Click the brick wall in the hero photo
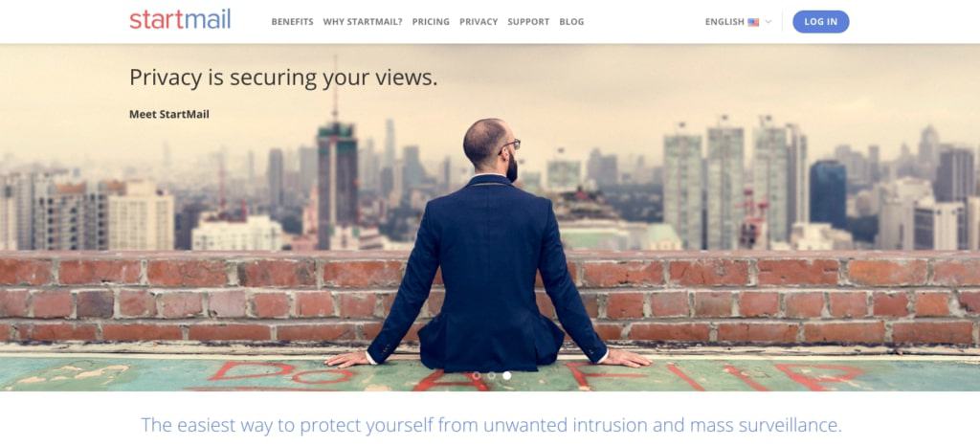 pyautogui.click(x=781, y=299)
